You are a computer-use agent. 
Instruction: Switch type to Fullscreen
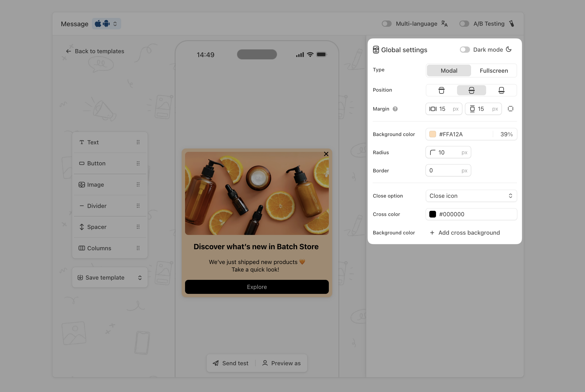coord(494,71)
